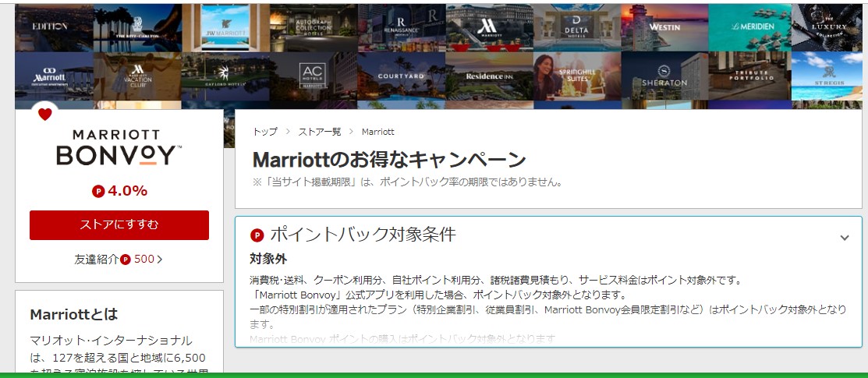Select the Tribute Portfolio brand tile
This screenshot has width=868, height=378.
750,76
